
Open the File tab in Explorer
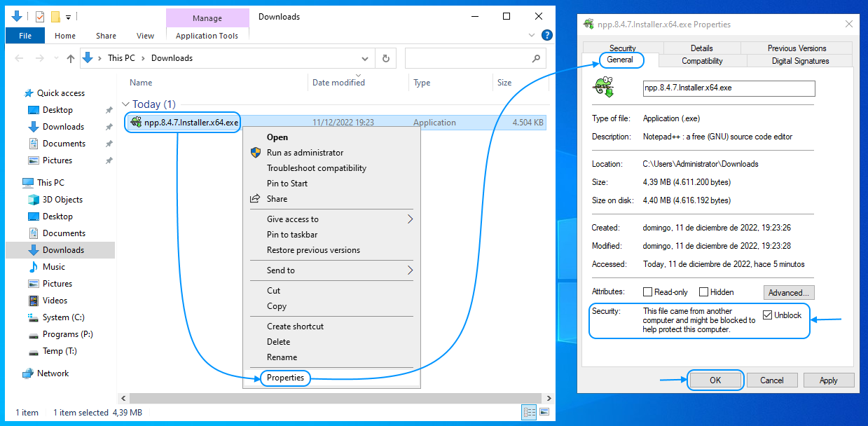click(x=25, y=36)
